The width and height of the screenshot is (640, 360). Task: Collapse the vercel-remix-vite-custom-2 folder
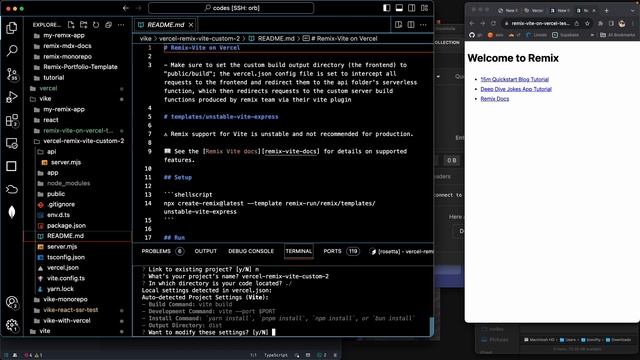pyautogui.click(x=78, y=141)
